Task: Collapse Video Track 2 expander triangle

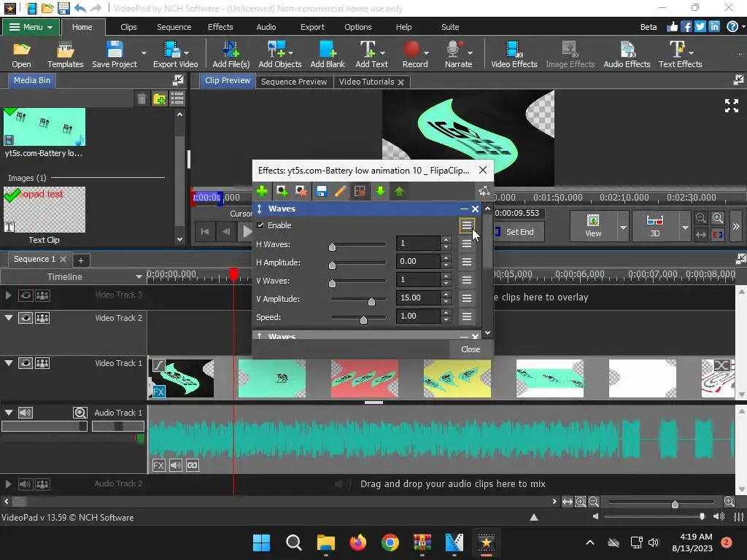Action: click(x=9, y=318)
